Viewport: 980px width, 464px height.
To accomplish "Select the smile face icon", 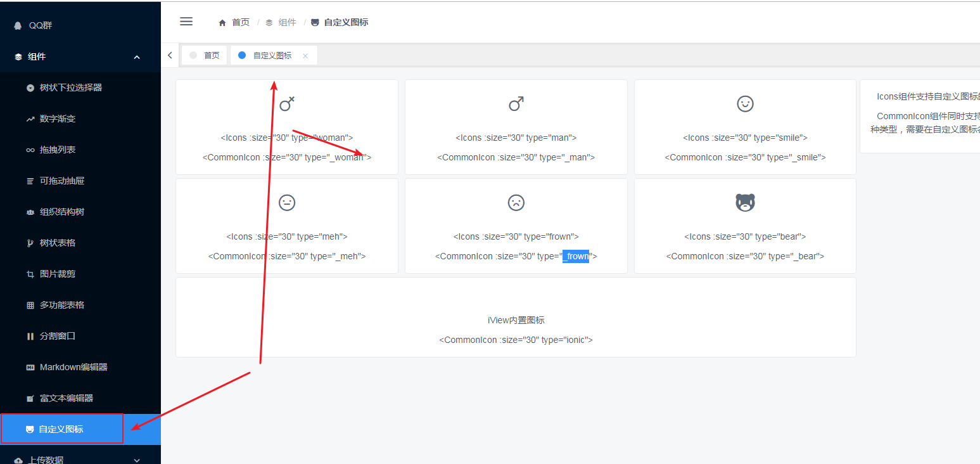I will coord(745,103).
